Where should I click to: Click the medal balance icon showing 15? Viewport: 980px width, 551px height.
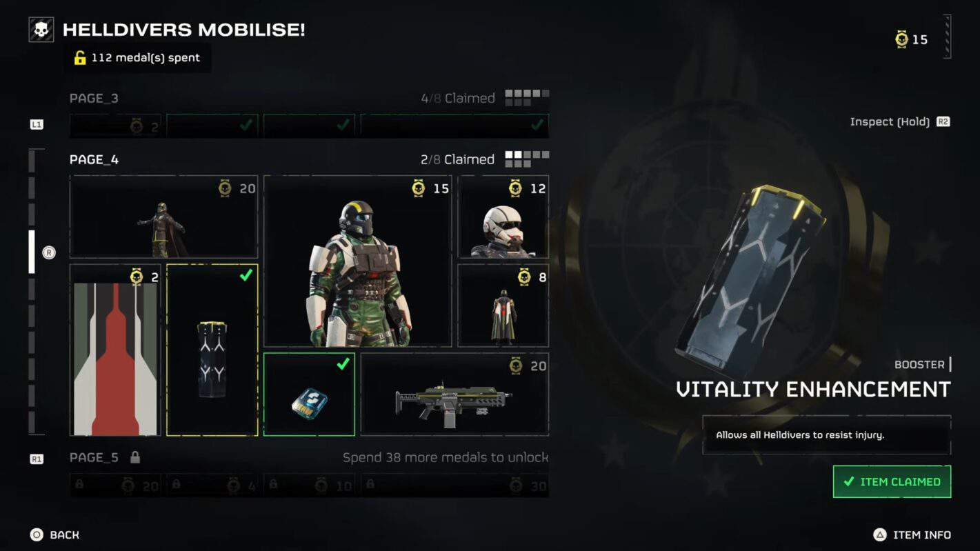(901, 39)
